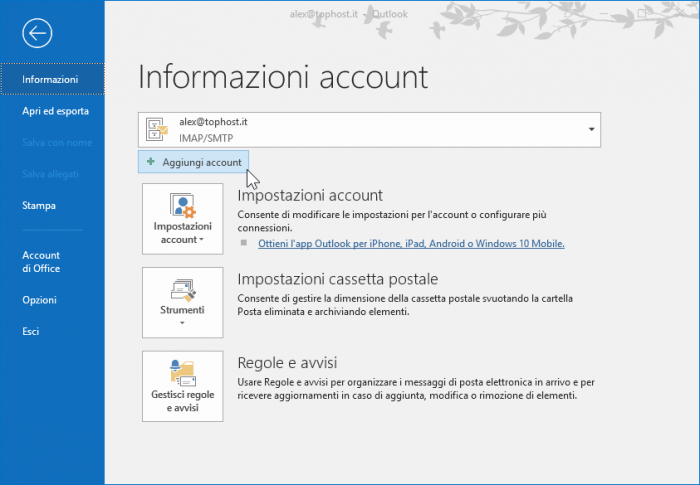Click the rules and alerts bell-folder icon
Viewport: 700px width, 485px height.
tap(183, 373)
